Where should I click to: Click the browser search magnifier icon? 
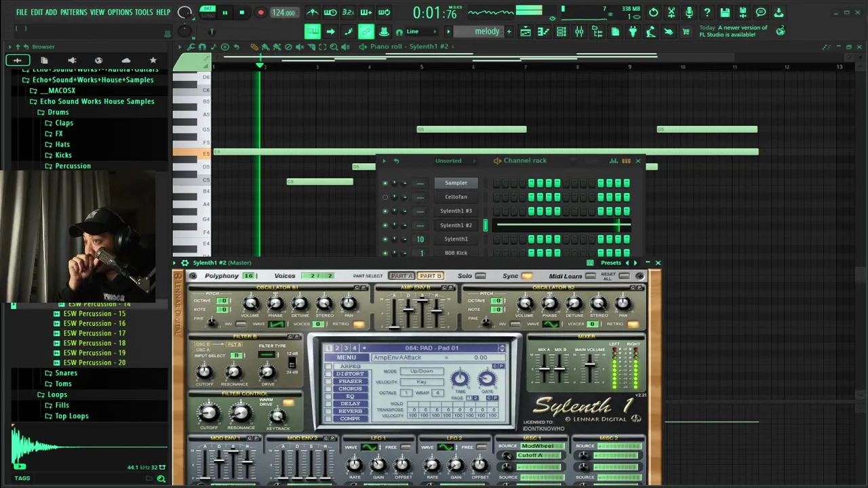pos(161,479)
